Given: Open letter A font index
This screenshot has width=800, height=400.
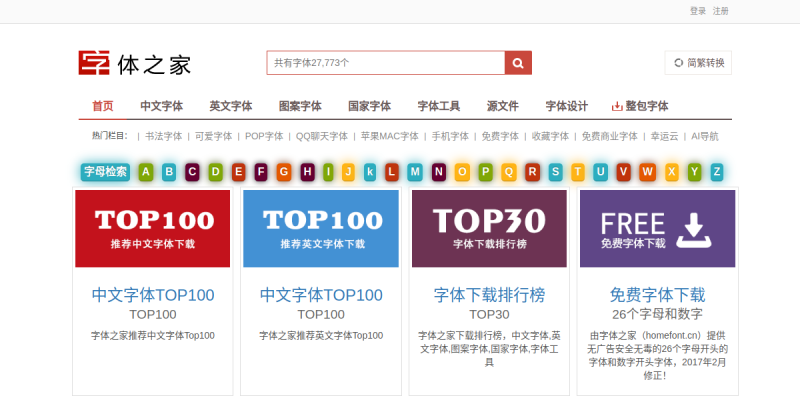Looking at the screenshot, I should click(x=146, y=172).
